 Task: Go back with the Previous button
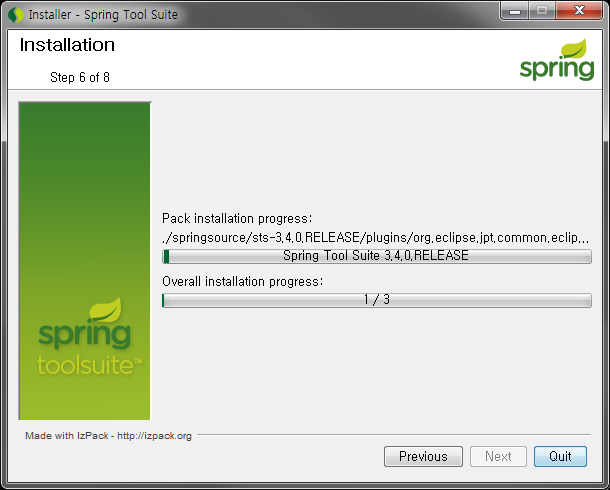(x=423, y=456)
